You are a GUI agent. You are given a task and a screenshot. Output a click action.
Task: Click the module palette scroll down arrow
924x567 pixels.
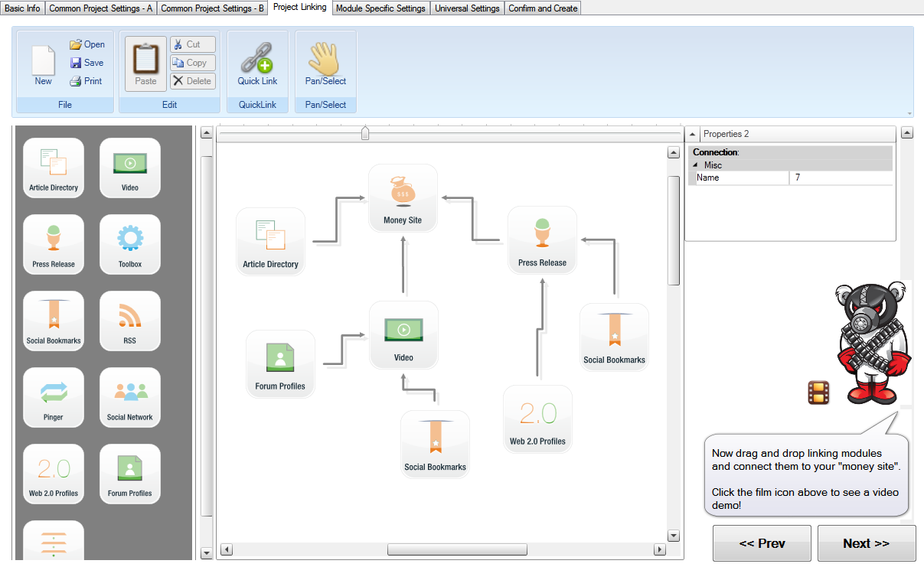[207, 553]
